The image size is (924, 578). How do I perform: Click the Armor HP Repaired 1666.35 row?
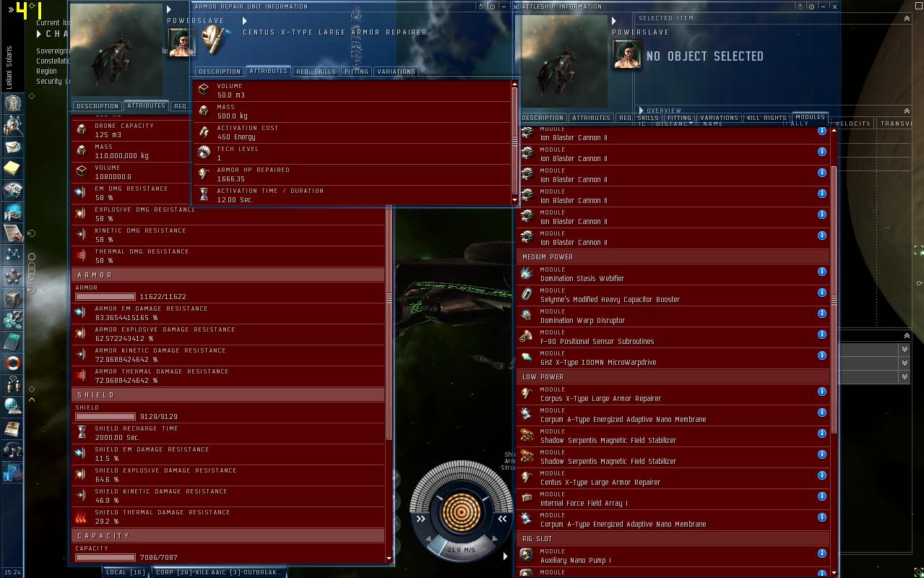point(352,174)
